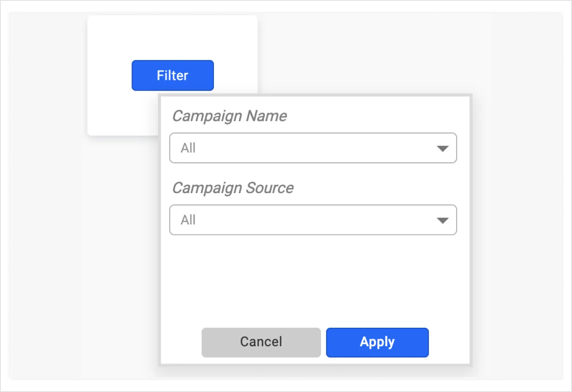The width and height of the screenshot is (572, 392).
Task: Open the Campaign Source combo box
Action: click(313, 220)
